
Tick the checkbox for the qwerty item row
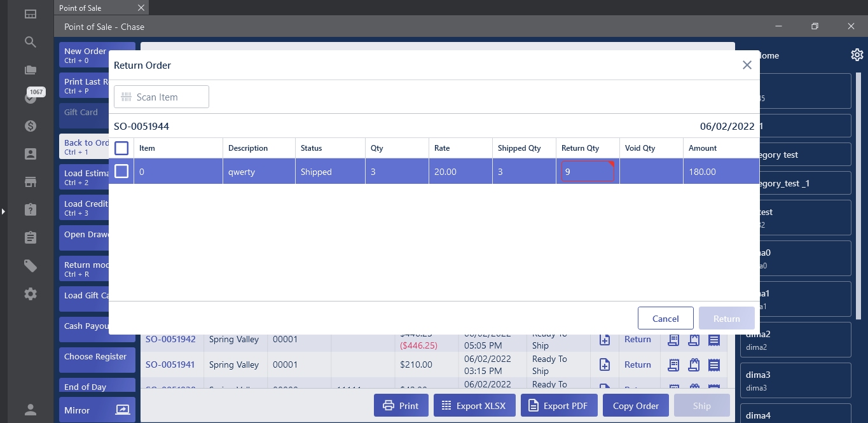tap(121, 172)
